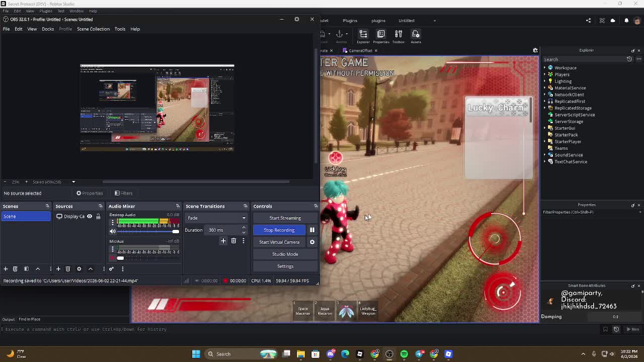The width and height of the screenshot is (644, 362).
Task: Mute Desktop Audio speaker icon
Action: pyautogui.click(x=113, y=231)
